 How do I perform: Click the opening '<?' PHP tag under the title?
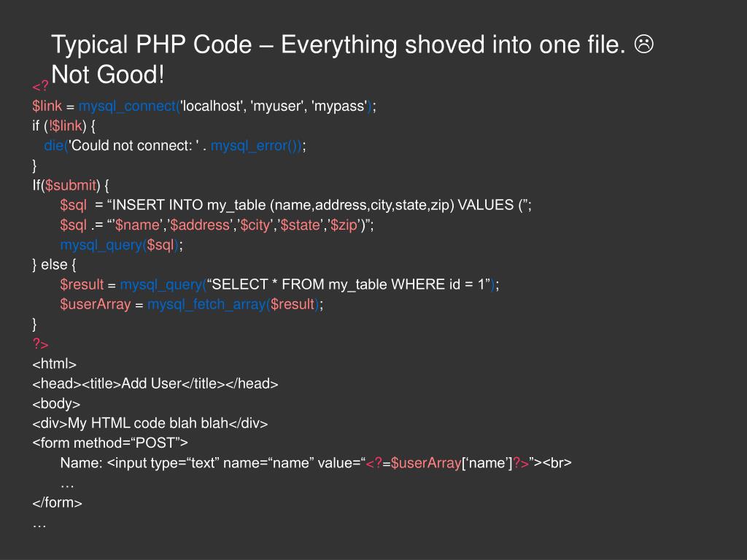click(x=41, y=86)
